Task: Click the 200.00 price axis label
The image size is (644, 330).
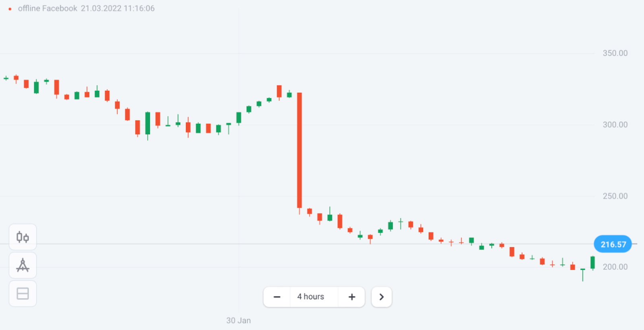Action: click(615, 267)
